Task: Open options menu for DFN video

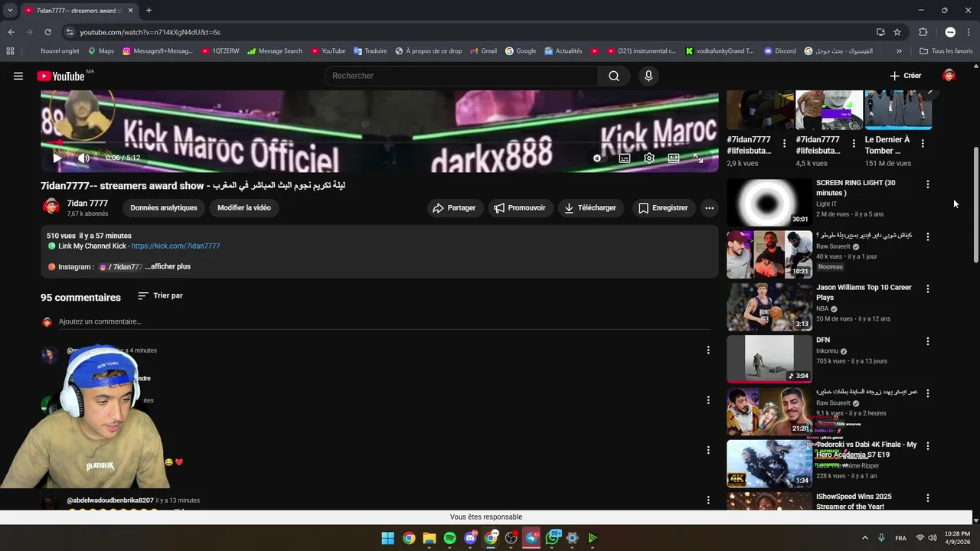Action: pos(927,341)
